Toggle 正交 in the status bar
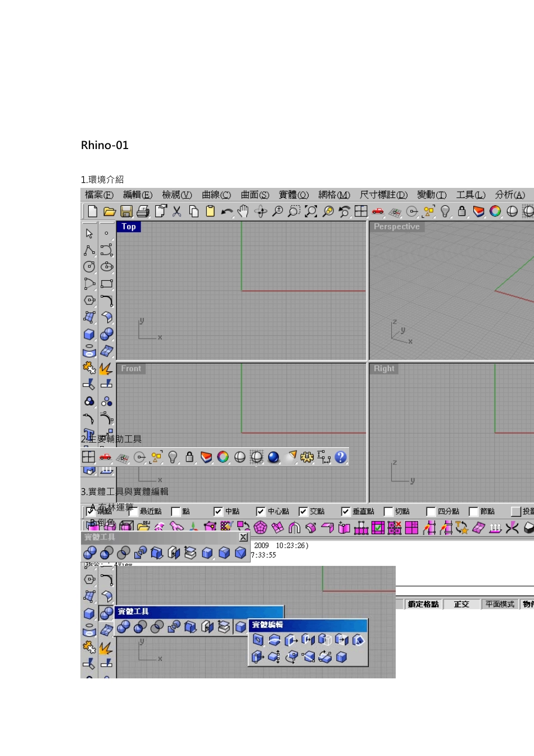The image size is (534, 756). (x=461, y=604)
